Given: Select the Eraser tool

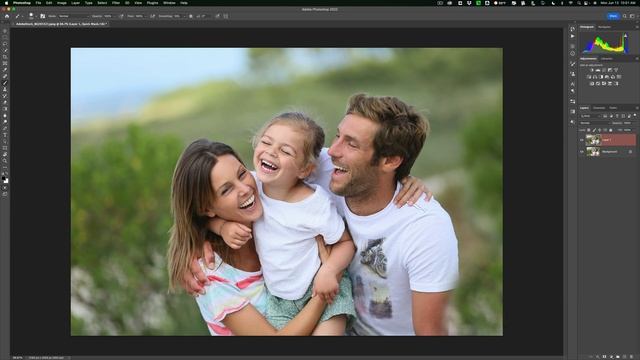Looking at the screenshot, I should [5, 102].
